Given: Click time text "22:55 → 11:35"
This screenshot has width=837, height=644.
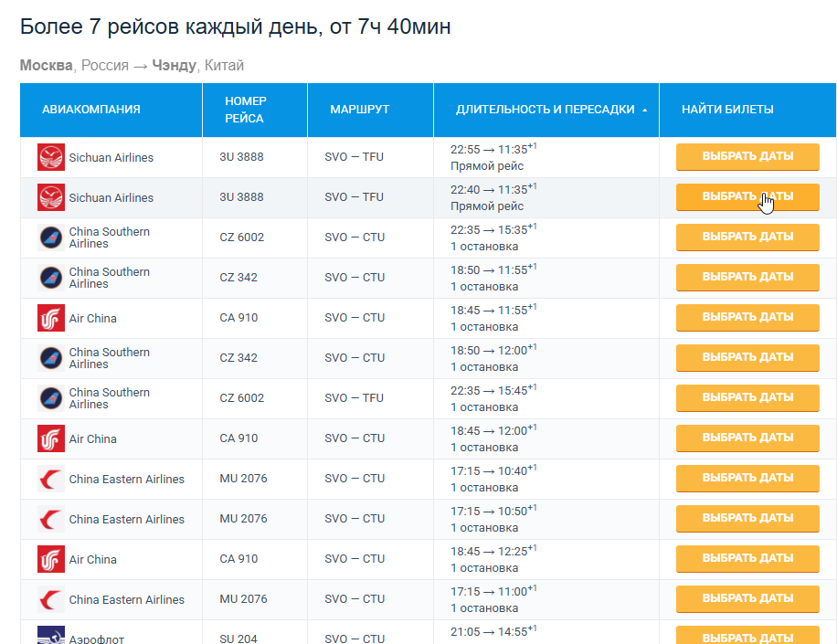Looking at the screenshot, I should click(x=489, y=150).
